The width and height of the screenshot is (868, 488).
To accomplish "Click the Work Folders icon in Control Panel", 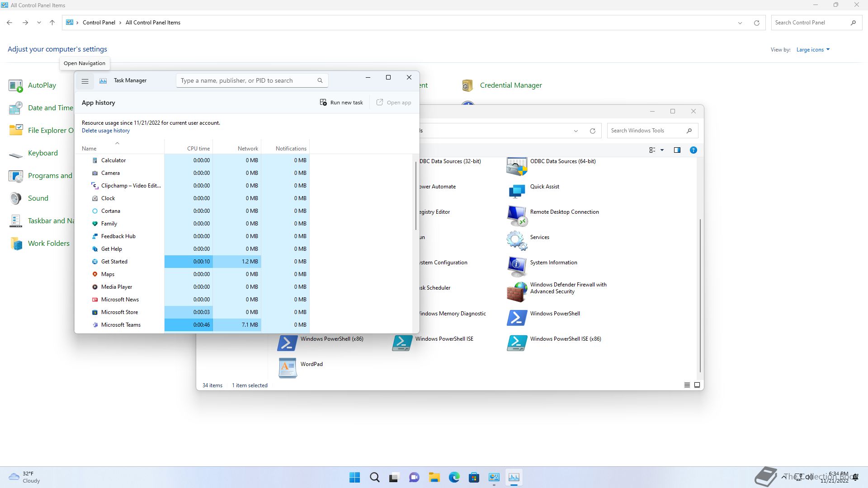I will (x=16, y=244).
